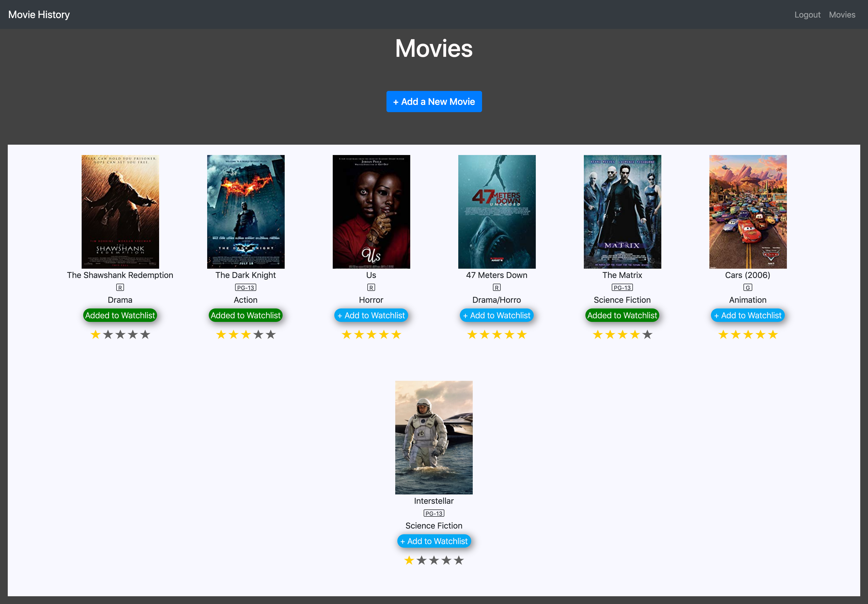Click the Add a New Movie button
Viewport: 868px width, 604px height.
(x=434, y=102)
